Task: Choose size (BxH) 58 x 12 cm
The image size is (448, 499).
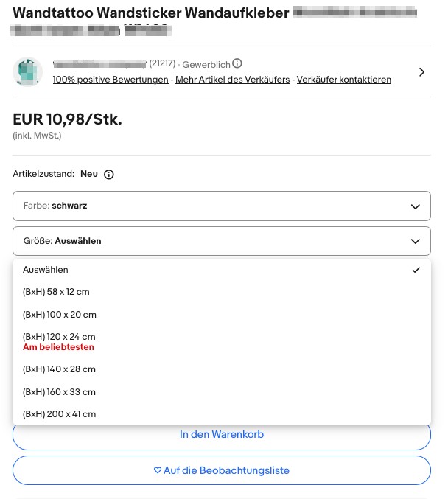Action: click(x=56, y=292)
